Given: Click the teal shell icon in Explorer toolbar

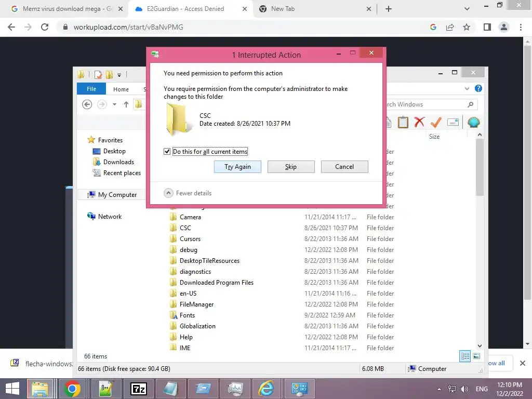Looking at the screenshot, I should pos(473,122).
